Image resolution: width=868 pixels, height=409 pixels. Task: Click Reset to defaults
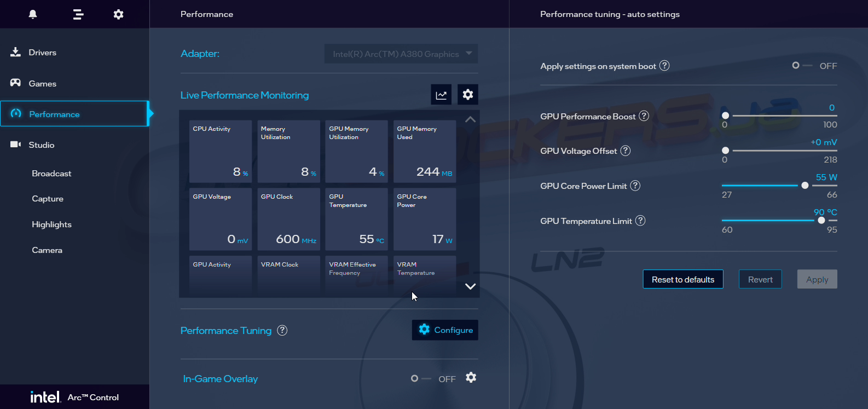683,279
